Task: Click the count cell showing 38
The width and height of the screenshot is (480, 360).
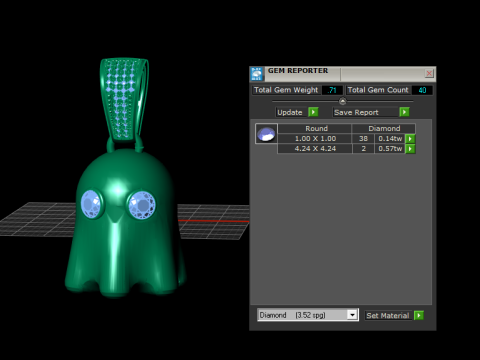Action: 363,139
